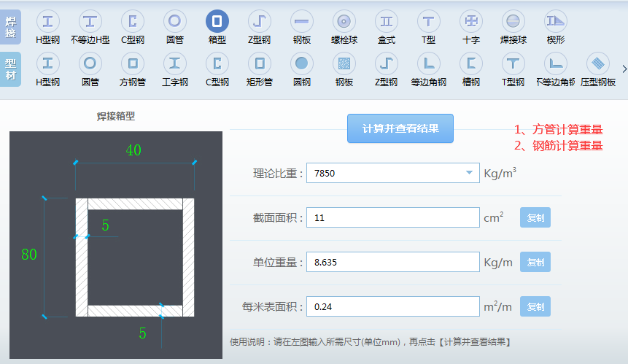Viewport: 628px width, 364px height.
Task: Click the 截面面积 value field
Action: (x=393, y=217)
